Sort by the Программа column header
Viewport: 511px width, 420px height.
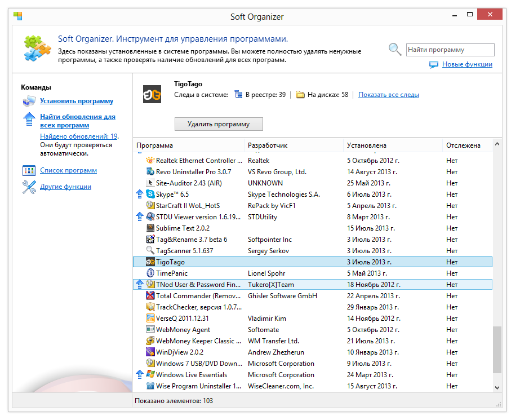(189, 145)
